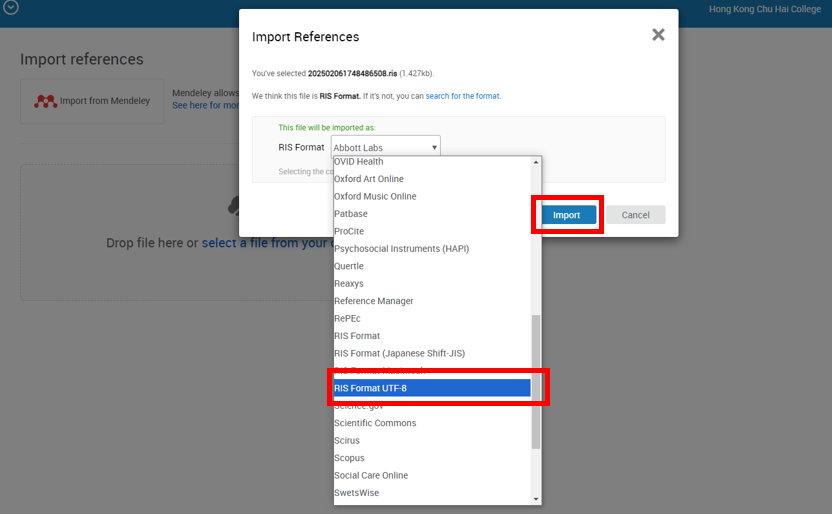832x514 pixels.
Task: Choose Social Care Online option
Action: (371, 475)
